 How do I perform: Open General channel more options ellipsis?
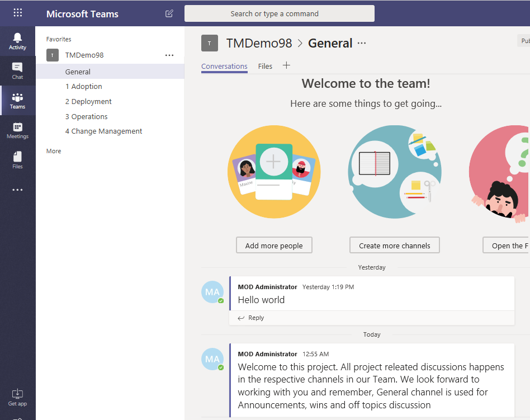click(x=362, y=43)
